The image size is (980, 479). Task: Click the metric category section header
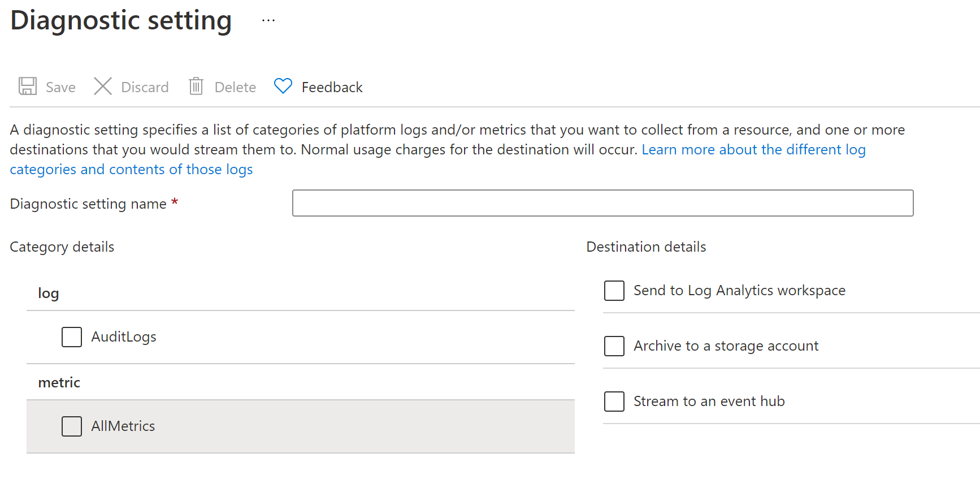(x=59, y=383)
